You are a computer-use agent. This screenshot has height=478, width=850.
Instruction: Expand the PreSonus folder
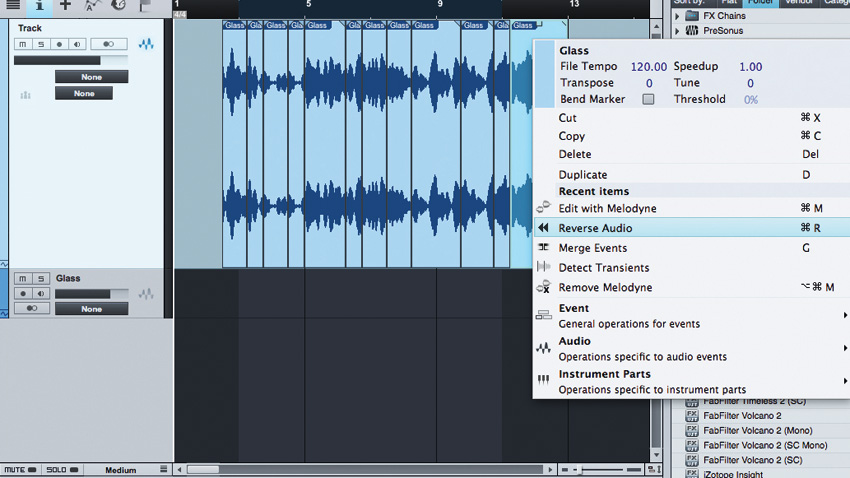(x=677, y=31)
